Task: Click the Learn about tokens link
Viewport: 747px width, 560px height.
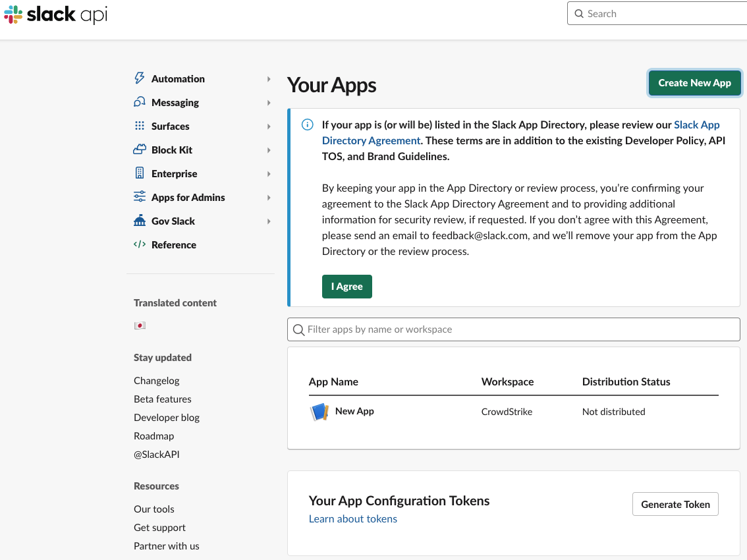Action: tap(352, 518)
